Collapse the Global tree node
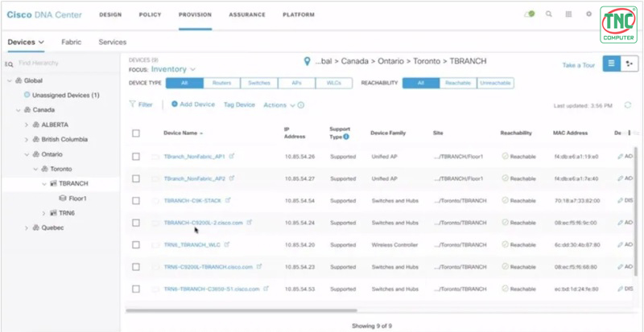The image size is (644, 332). (x=9, y=81)
